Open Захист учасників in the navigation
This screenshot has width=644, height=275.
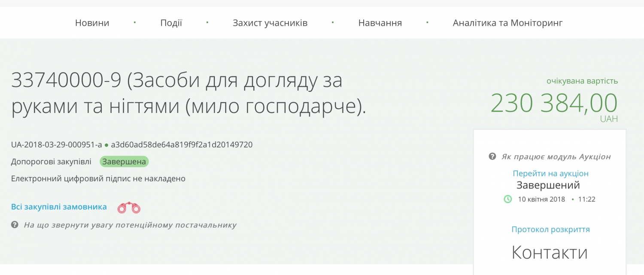click(270, 23)
